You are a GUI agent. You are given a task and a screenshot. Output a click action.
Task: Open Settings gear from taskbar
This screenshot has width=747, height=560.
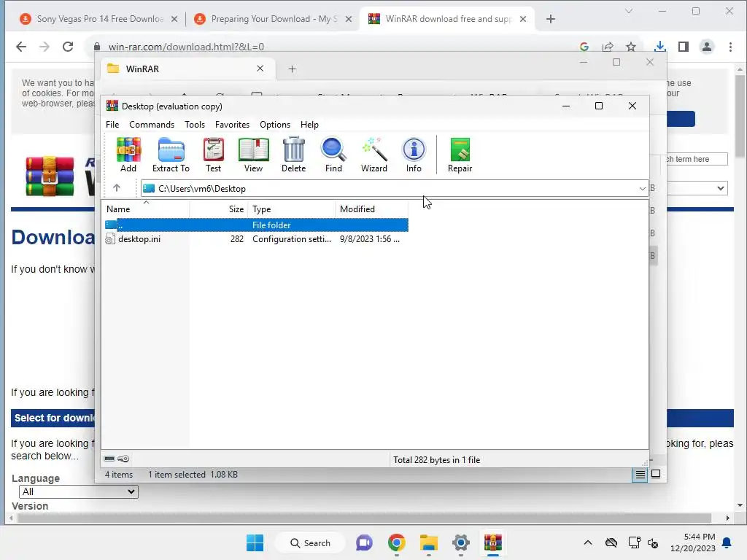point(461,542)
